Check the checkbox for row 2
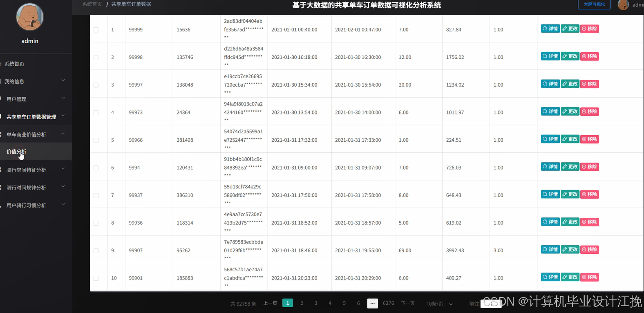The height and width of the screenshot is (313, 644). [x=96, y=58]
